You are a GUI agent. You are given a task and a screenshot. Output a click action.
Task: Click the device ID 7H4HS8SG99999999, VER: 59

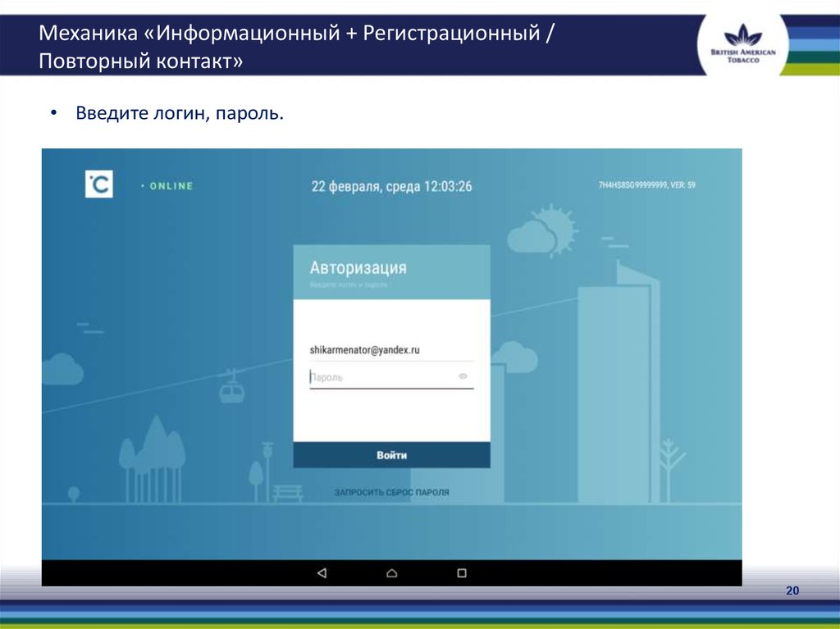[x=647, y=184]
